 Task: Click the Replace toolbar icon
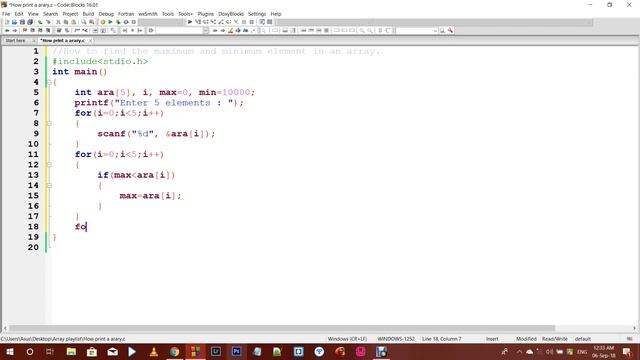pyautogui.click(x=91, y=22)
